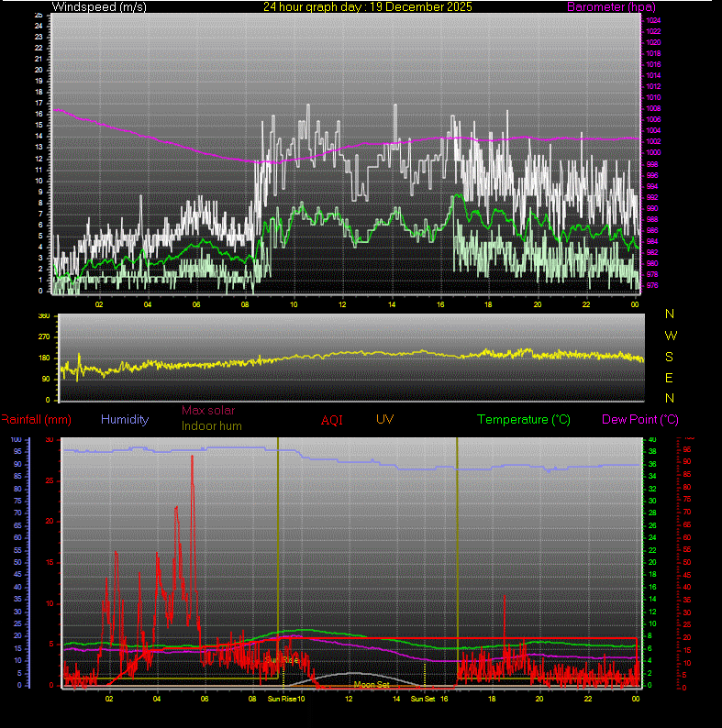This screenshot has height=728, width=722.
Task: Click the 180 wind direction axis value
Action: [x=44, y=358]
